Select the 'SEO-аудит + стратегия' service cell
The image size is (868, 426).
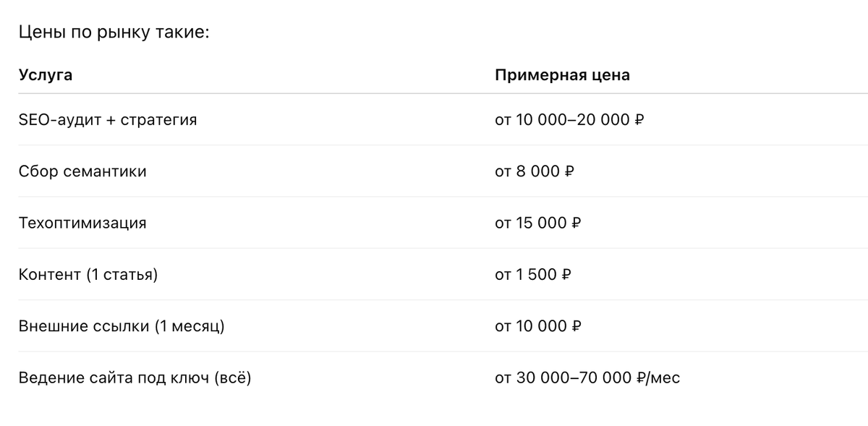pos(108,119)
